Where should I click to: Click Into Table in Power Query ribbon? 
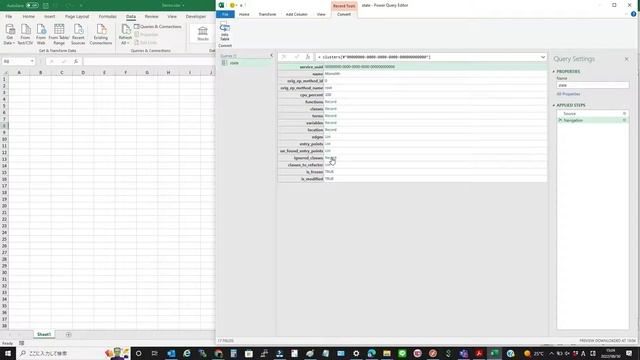point(225,32)
